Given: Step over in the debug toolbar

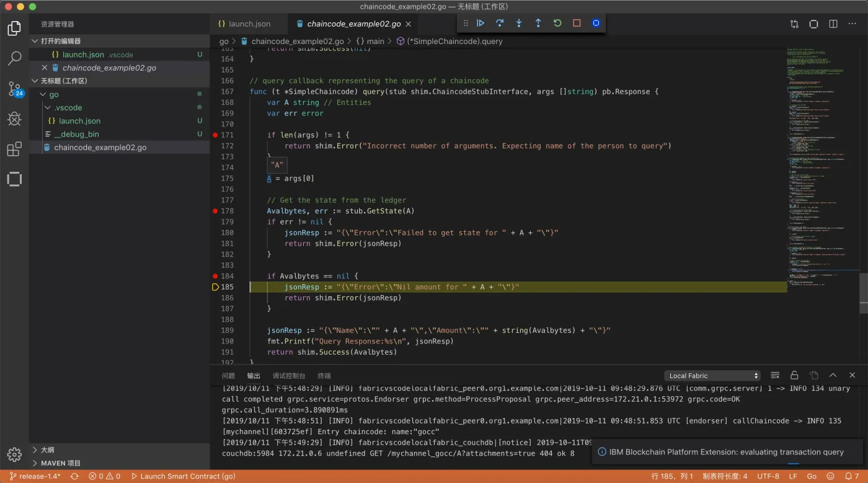Looking at the screenshot, I should point(500,23).
